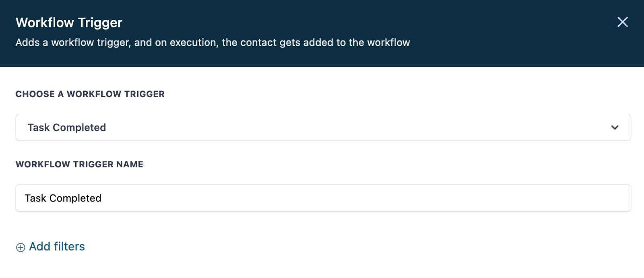Click the word "filters" in Add filters
Viewport: 644px width, 278px height.
pyautogui.click(x=69, y=247)
